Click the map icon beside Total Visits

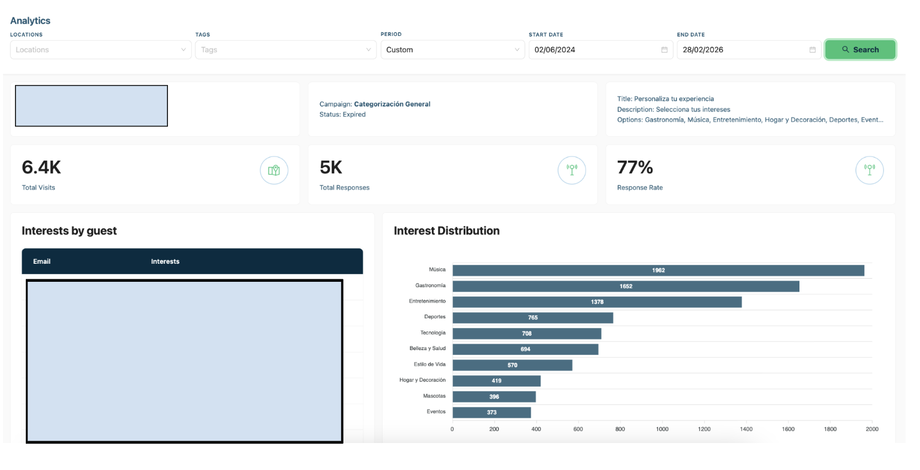click(274, 171)
